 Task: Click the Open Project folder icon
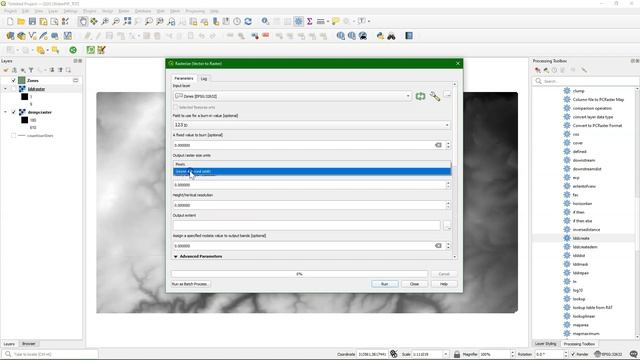click(x=21, y=21)
